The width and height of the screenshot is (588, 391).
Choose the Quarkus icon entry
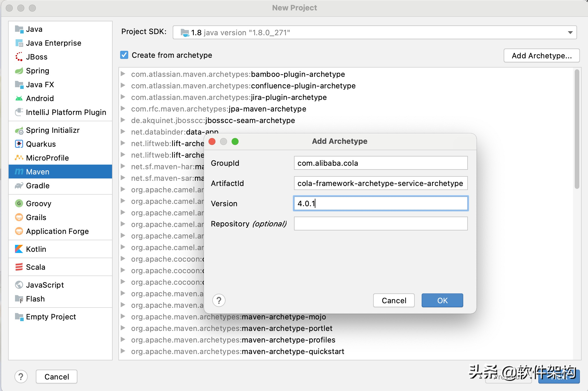(x=19, y=144)
